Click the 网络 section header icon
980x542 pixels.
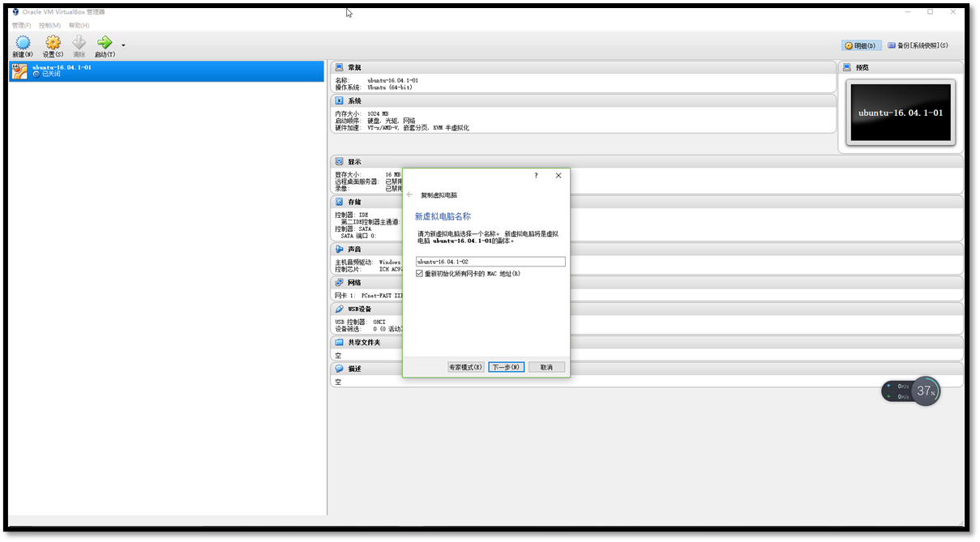[x=339, y=283]
